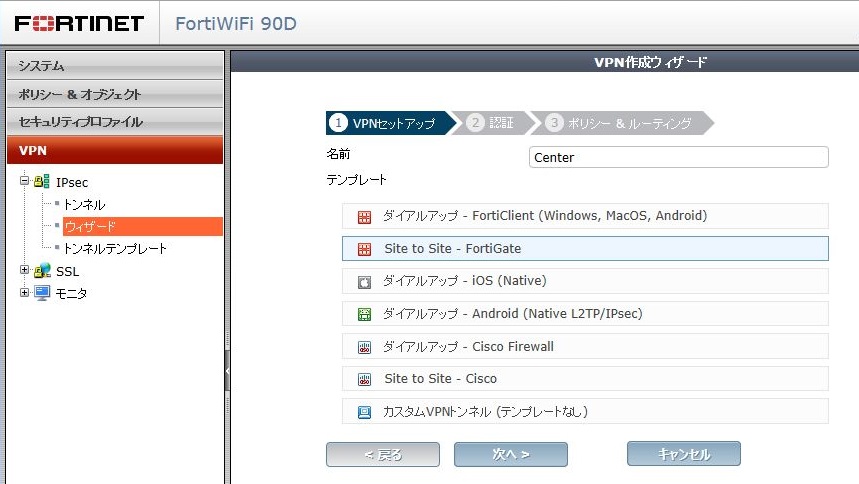Click the FortiWiFi 90D product title
This screenshot has height=484, width=859.
coord(236,24)
